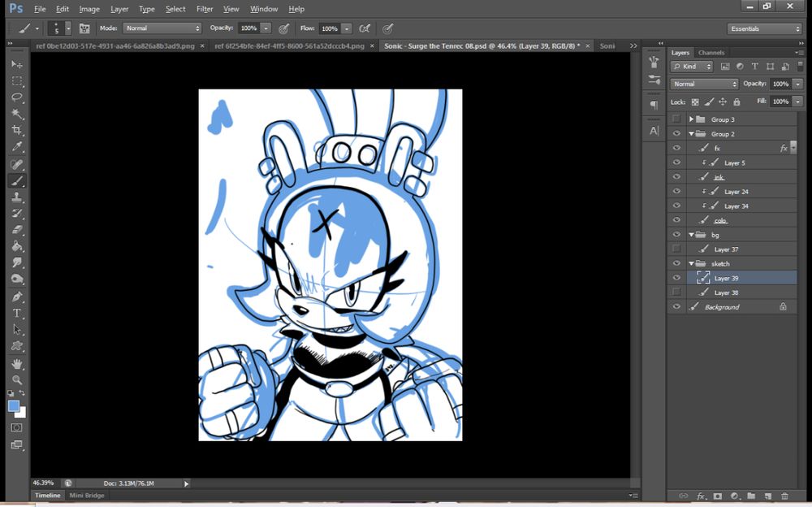Create a new group folder

tap(751, 496)
